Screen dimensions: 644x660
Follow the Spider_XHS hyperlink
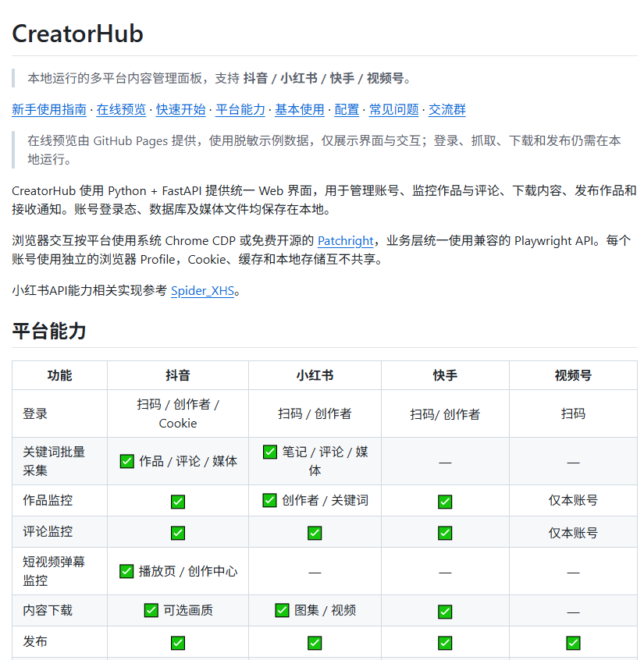point(202,291)
